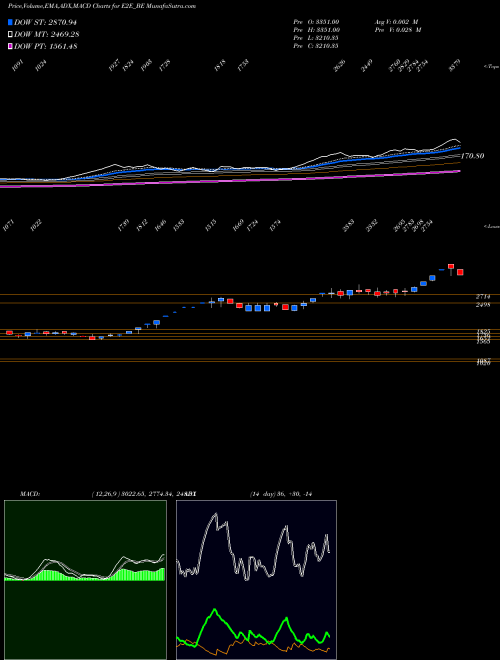
Task: Select the 'DOW ST: 2870.94' legend label
Action: click(45, 22)
